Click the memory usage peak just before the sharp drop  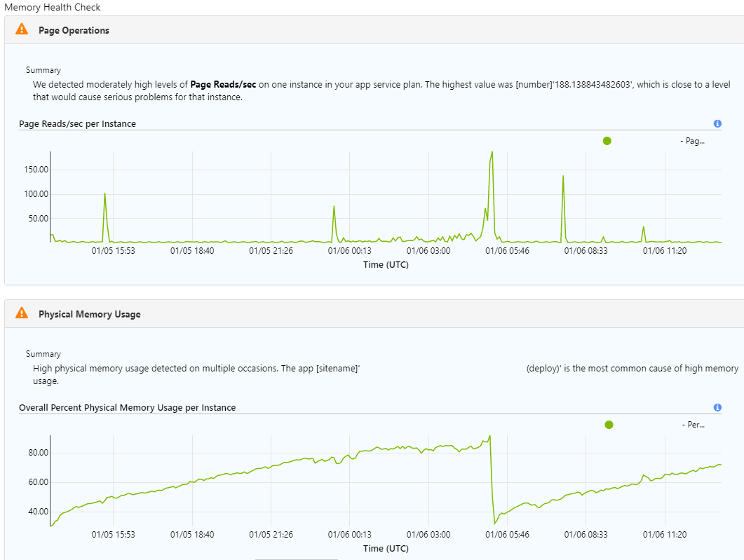tap(489, 436)
